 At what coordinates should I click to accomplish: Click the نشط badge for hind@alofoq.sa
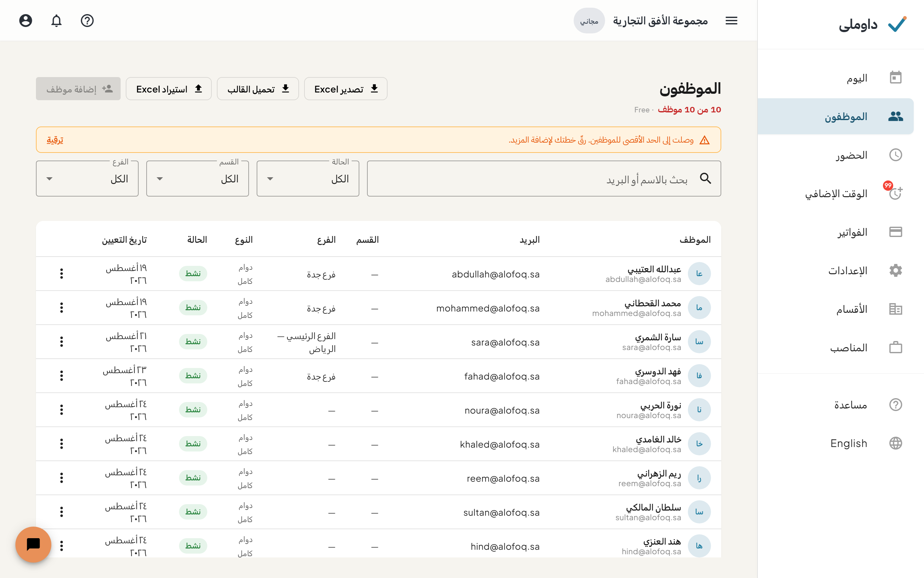[x=193, y=546]
